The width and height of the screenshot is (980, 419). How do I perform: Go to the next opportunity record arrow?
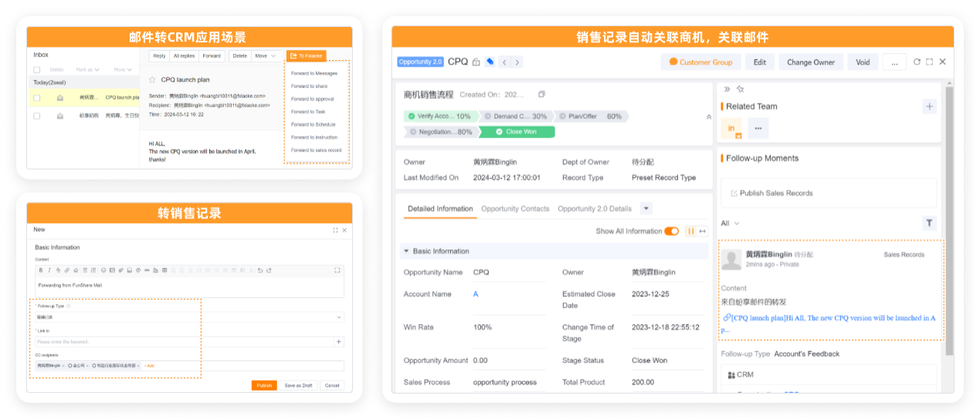[517, 63]
